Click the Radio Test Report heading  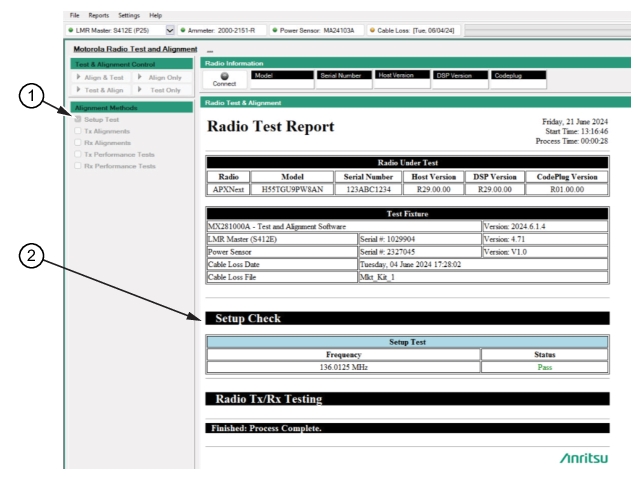point(270,126)
